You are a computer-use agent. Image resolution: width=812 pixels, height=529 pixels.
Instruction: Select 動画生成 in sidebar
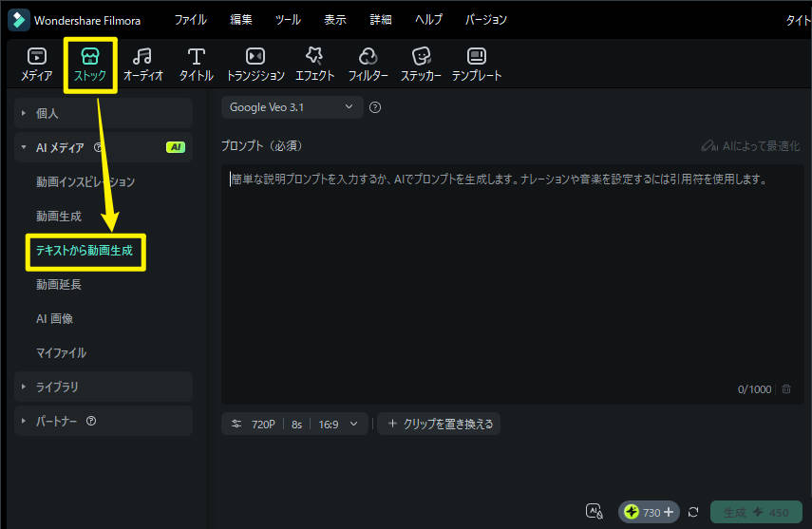pos(59,216)
